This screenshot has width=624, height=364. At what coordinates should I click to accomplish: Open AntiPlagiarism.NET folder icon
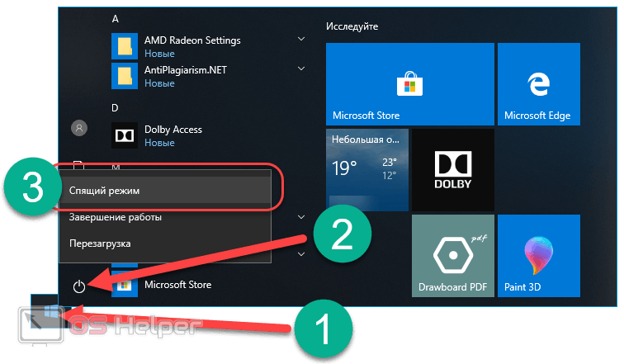pos(125,76)
